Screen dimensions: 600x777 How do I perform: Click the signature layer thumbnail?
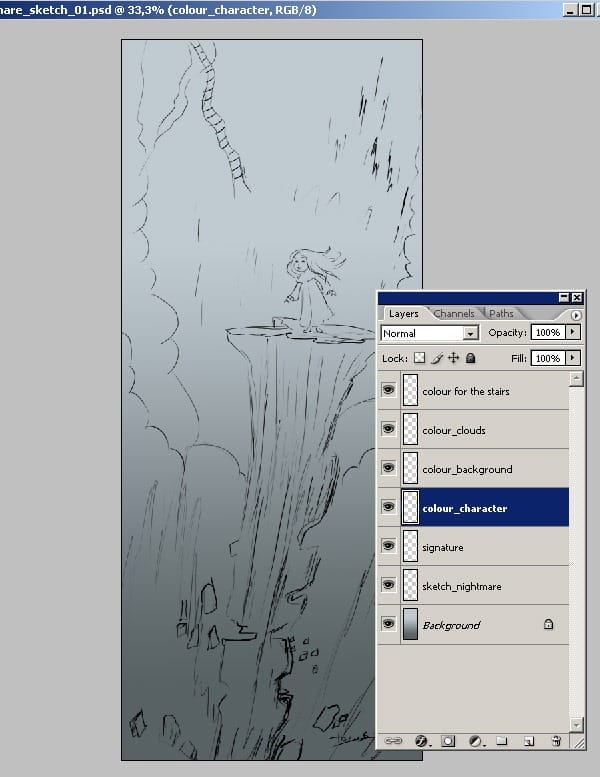[x=410, y=547]
